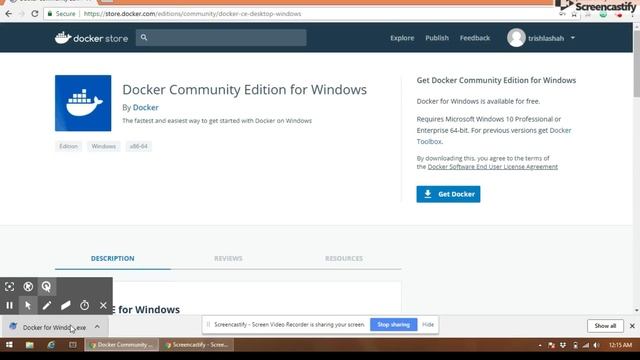Toggle hide-mouse option in Screencastify toolbar
The height and width of the screenshot is (360, 640).
click(28, 287)
